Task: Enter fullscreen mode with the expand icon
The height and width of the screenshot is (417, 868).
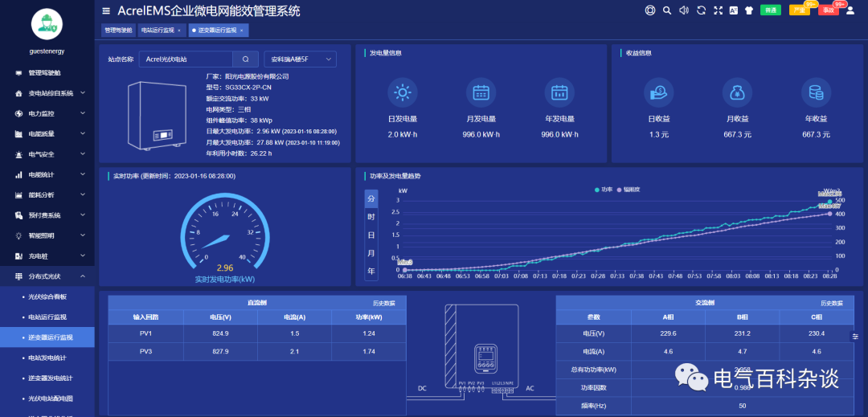Action: pos(718,10)
